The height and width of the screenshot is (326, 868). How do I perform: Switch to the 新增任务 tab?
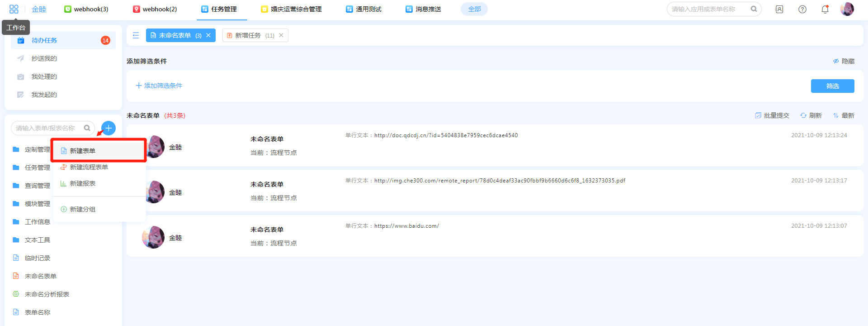[x=248, y=35]
